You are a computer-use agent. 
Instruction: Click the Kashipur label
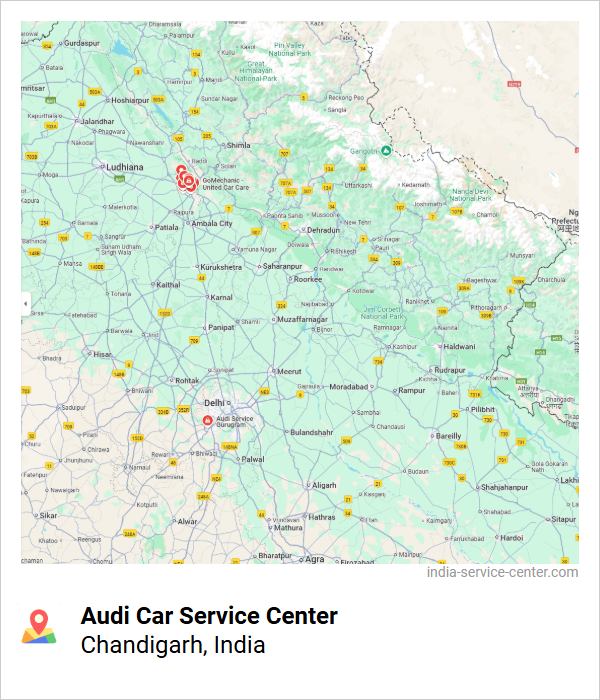point(404,346)
